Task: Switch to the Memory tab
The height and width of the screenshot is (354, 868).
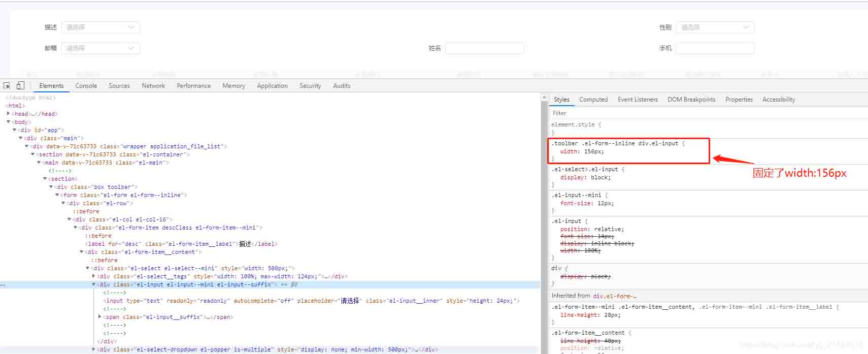Action: click(x=233, y=86)
